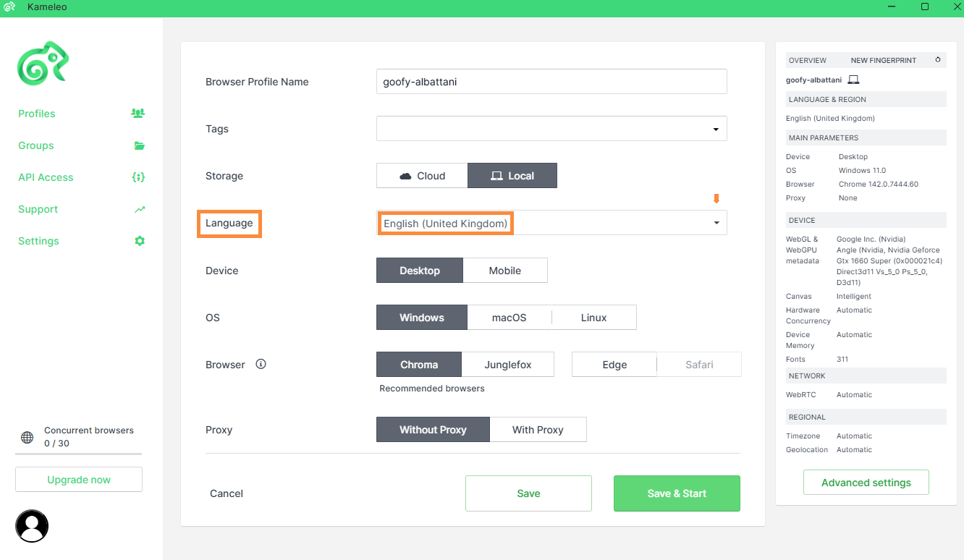This screenshot has width=964, height=560.
Task: Click the Support chart icon
Action: click(x=140, y=209)
